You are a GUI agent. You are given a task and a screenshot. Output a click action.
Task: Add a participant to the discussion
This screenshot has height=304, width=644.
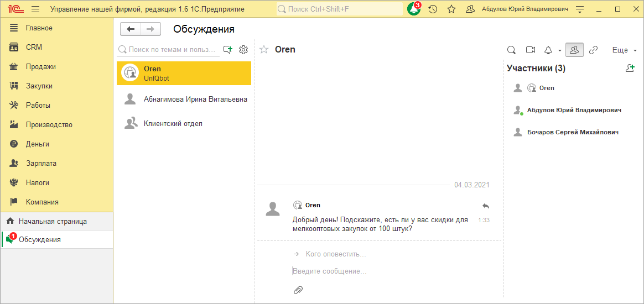click(630, 68)
